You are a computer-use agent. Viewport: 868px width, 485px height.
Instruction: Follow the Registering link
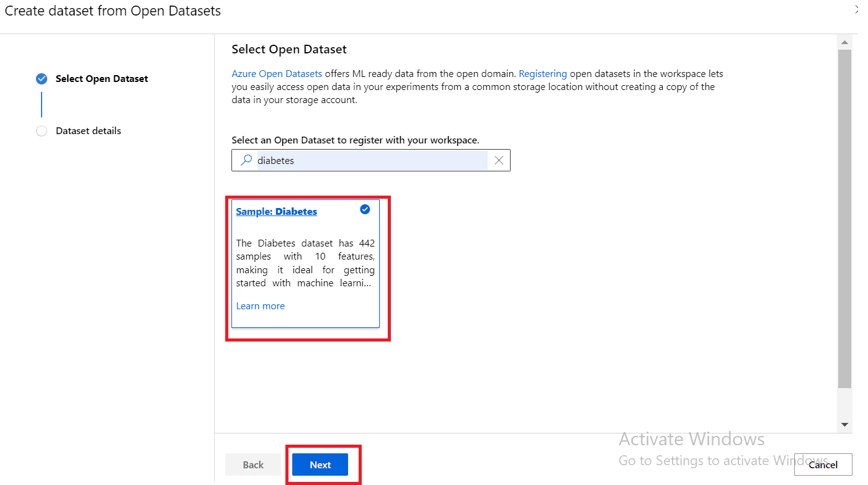tap(543, 73)
